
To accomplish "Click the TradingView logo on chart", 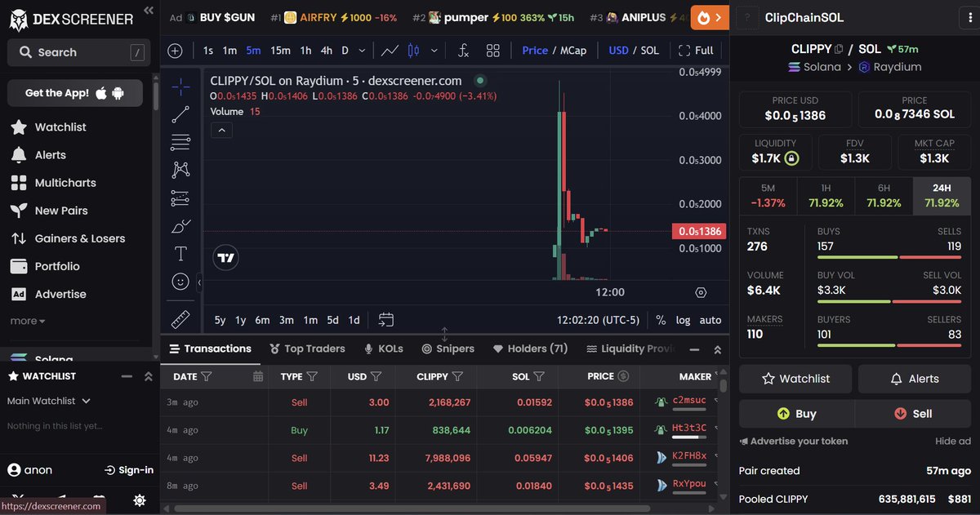I will pos(226,258).
